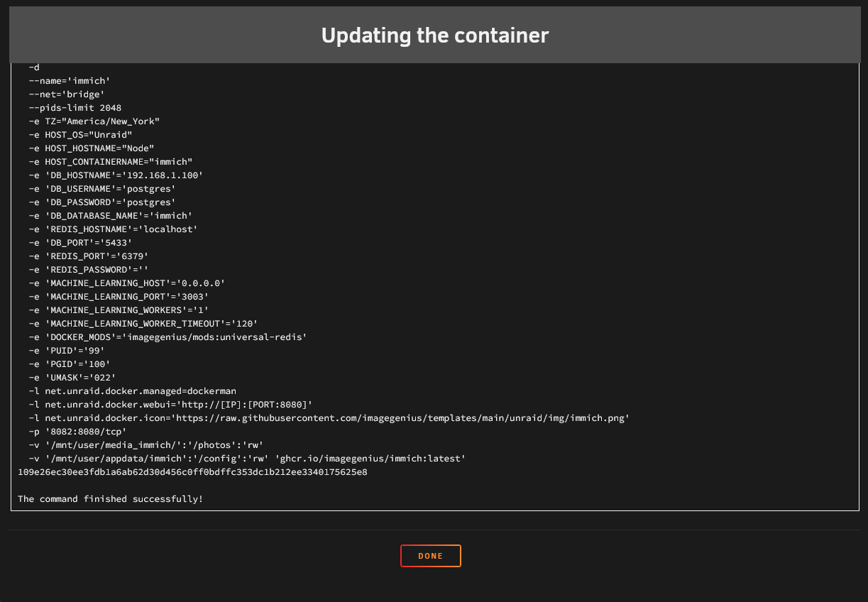Image resolution: width=868 pixels, height=602 pixels.
Task: Click the REDIS_HOSTNAME 'localhost' line
Action: 113,229
